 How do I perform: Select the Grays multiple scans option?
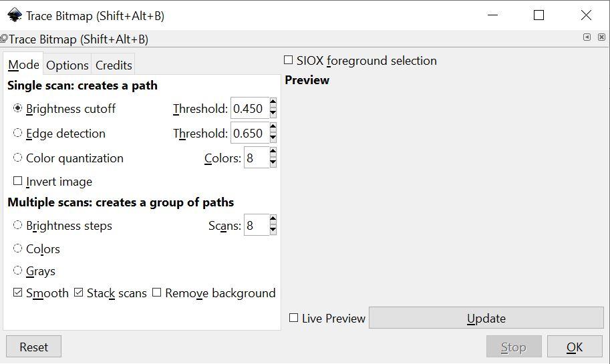pyautogui.click(x=18, y=270)
